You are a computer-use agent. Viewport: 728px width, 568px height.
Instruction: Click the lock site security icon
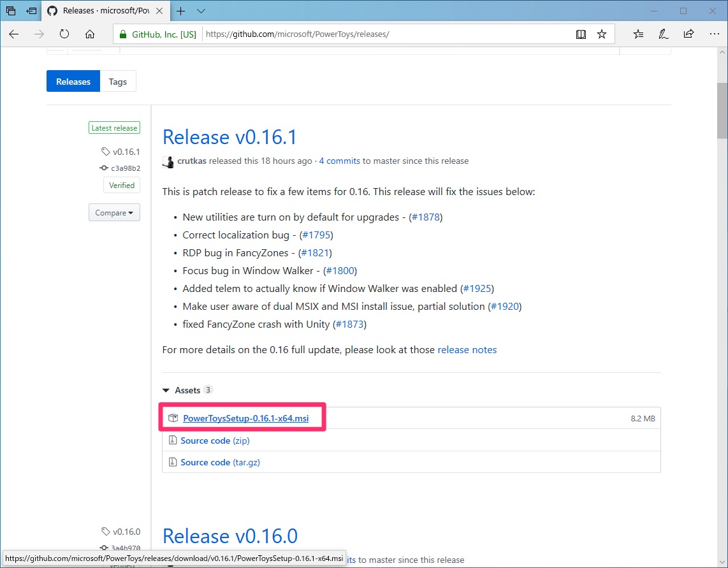[x=122, y=34]
